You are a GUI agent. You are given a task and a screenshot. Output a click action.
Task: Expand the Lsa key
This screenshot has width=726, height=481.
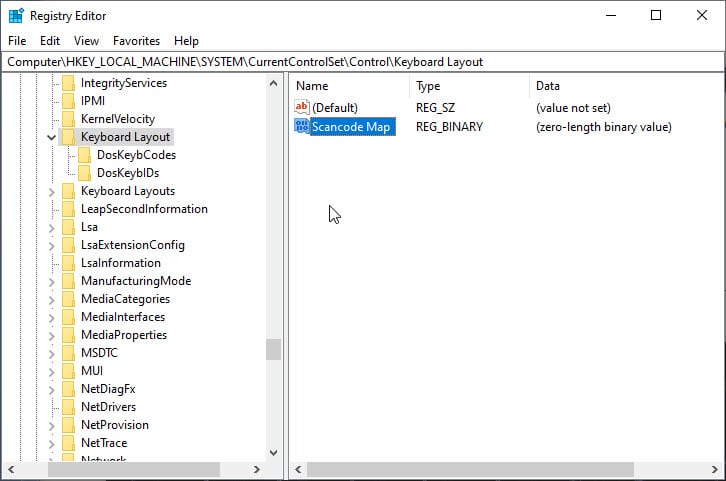point(51,228)
